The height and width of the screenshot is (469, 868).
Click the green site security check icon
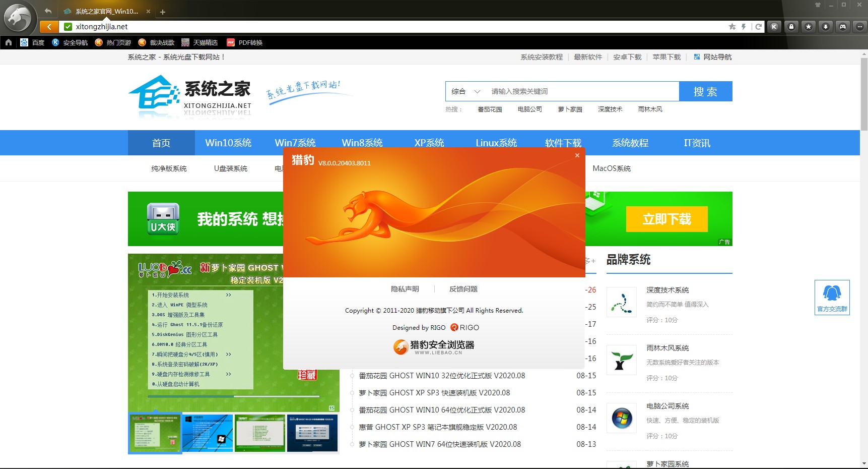[68, 27]
